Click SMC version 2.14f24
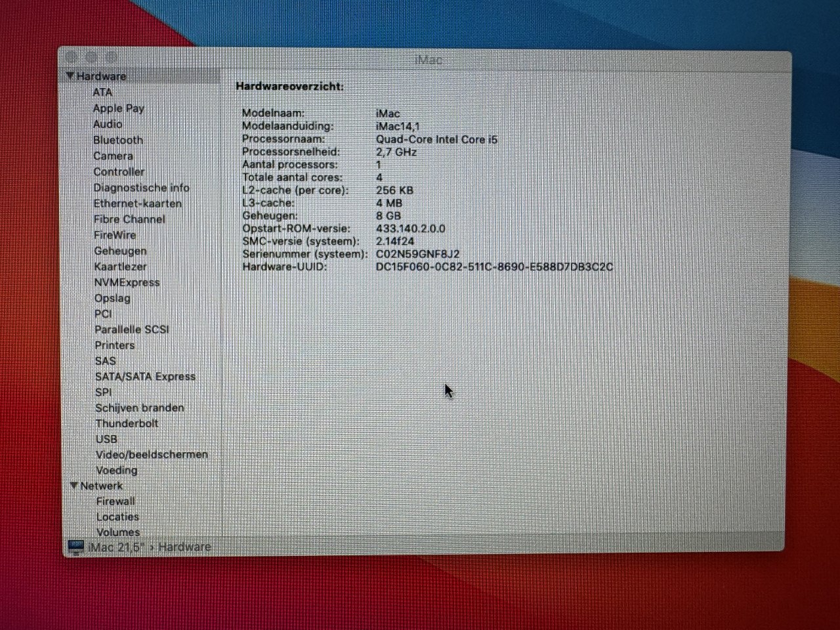Screen dimensions: 840x630 pyautogui.click(x=395, y=241)
